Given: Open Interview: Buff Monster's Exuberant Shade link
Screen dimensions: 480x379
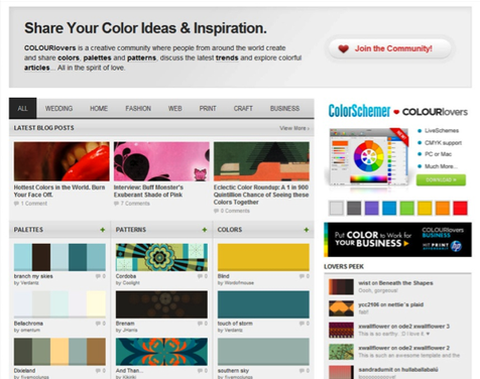Looking at the screenshot, I should 148,191.
